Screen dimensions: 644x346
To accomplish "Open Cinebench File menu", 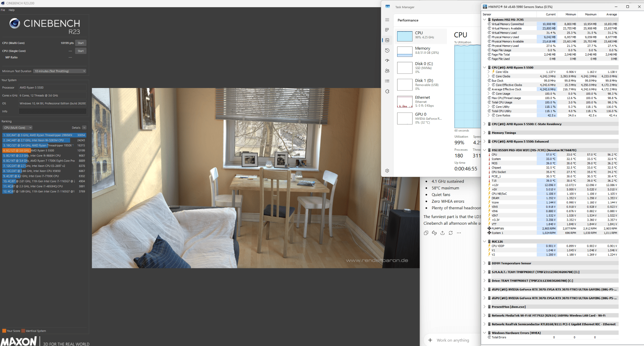I will pyautogui.click(x=3, y=10).
